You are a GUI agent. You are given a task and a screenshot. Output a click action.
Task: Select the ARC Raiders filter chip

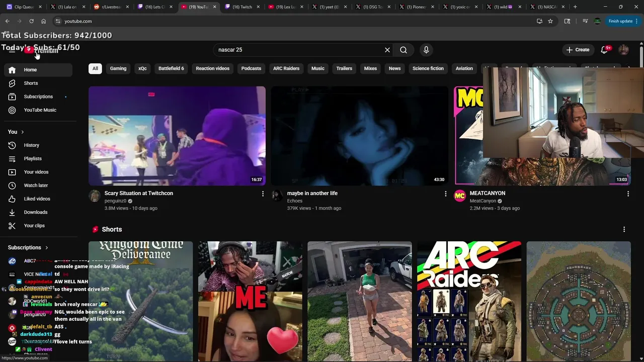(286, 68)
